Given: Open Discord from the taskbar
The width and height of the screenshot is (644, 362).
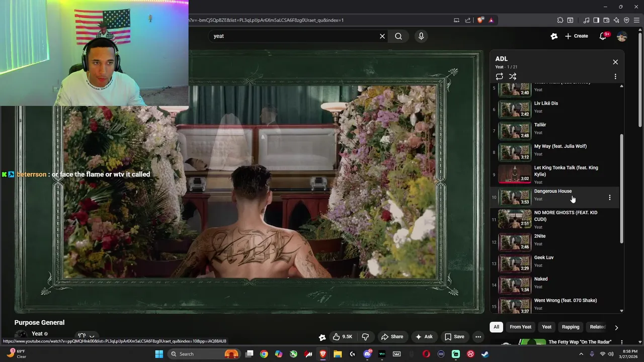Looking at the screenshot, I should (x=367, y=354).
